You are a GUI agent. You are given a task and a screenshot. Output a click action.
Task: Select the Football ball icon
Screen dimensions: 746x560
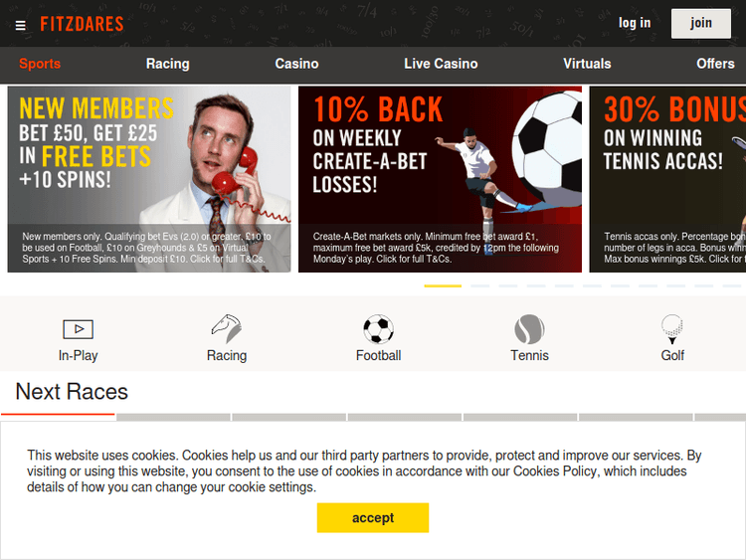coord(378,329)
